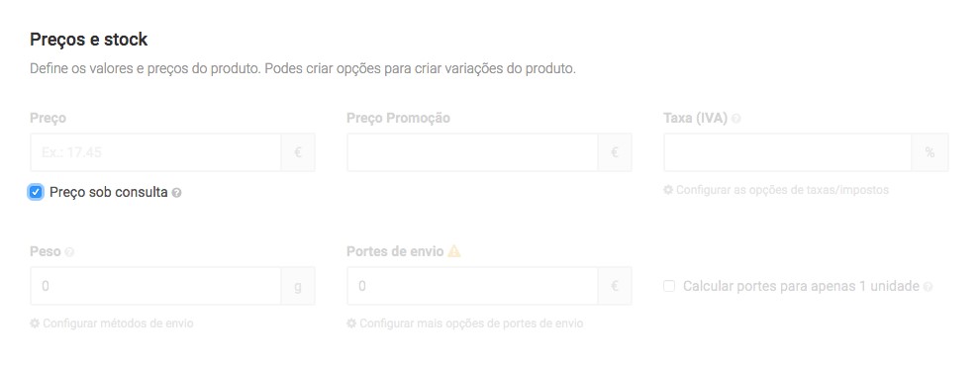Focus the Preço Promoção input field
Image resolution: width=980 pixels, height=366 pixels.
472,151
